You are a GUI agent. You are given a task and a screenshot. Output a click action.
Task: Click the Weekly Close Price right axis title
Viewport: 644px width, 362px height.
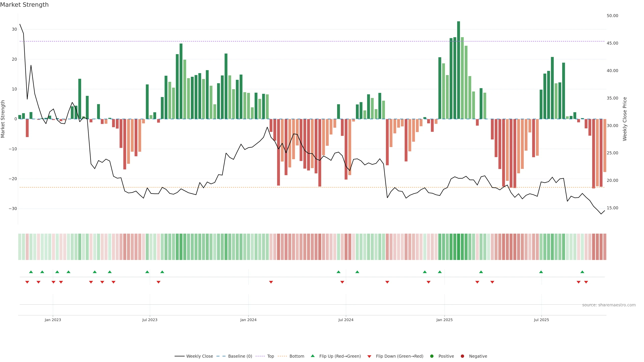click(x=625, y=119)
